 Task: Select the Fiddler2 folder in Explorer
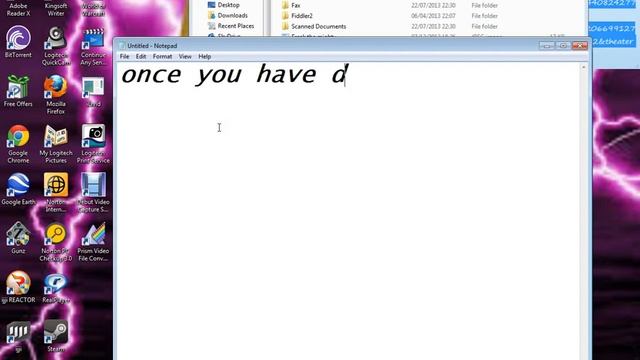(x=297, y=16)
